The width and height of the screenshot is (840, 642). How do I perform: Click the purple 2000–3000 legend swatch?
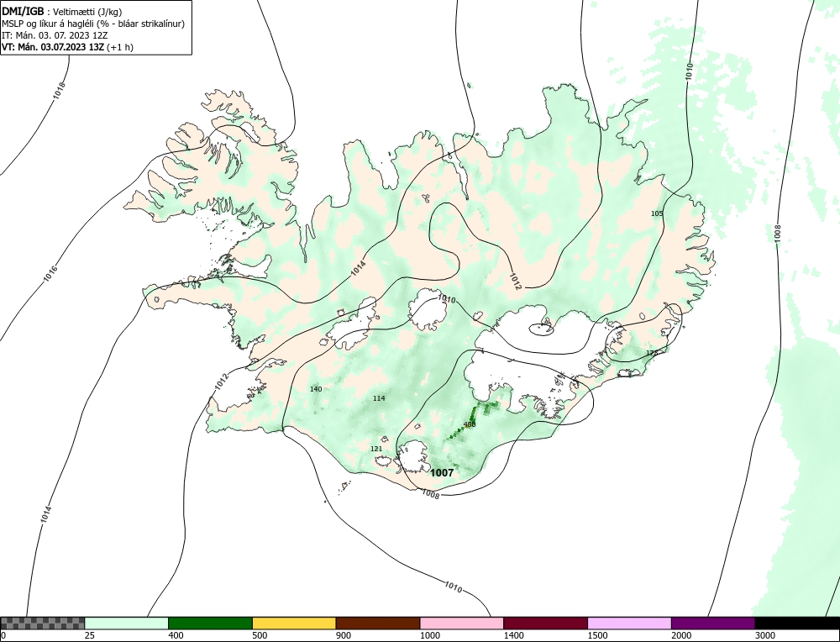(x=713, y=624)
